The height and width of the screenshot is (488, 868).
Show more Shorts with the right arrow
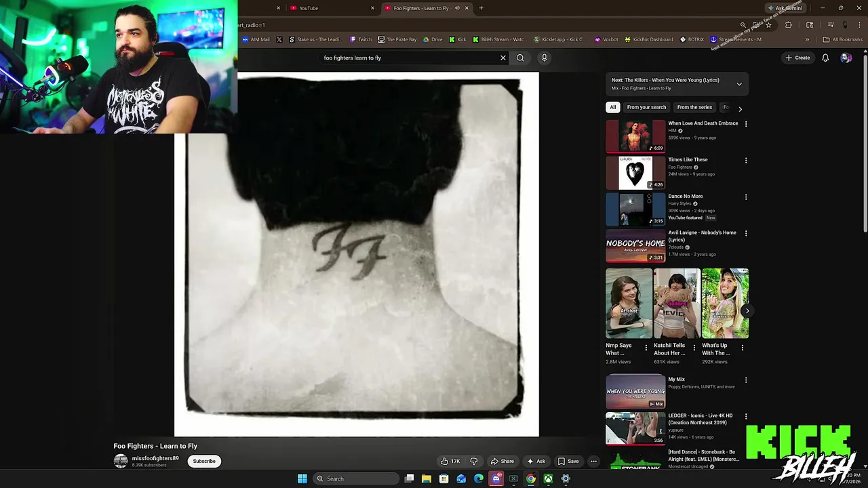(747, 311)
